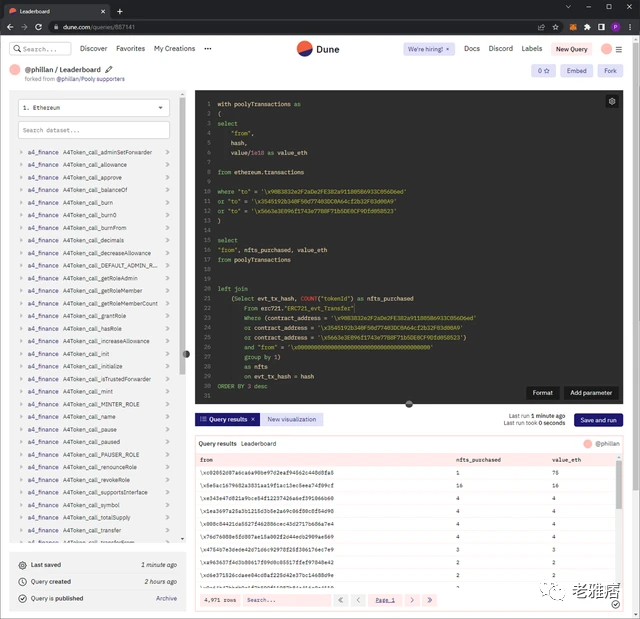The image size is (640, 619).
Task: Bookmark the page with the star icon
Action: [x=555, y=27]
